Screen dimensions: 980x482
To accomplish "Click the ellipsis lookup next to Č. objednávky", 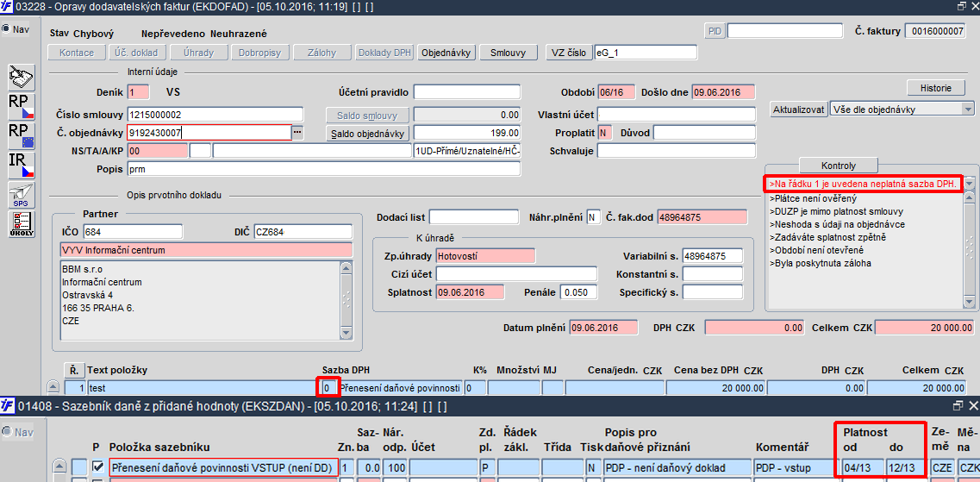I will coord(298,133).
